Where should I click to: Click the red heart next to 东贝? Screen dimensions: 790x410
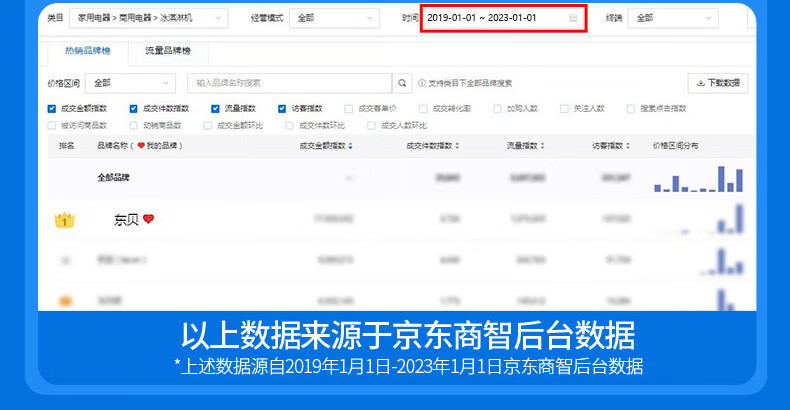pyautogui.click(x=148, y=219)
